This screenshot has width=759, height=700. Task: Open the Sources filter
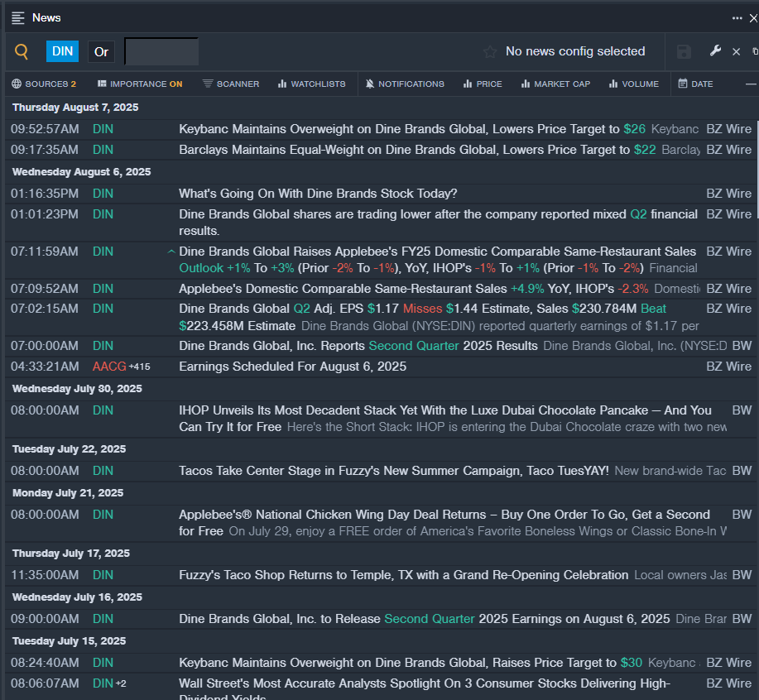44,84
